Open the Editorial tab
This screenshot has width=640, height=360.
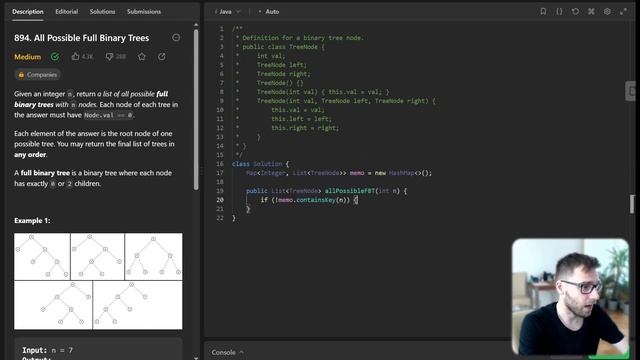click(x=67, y=11)
